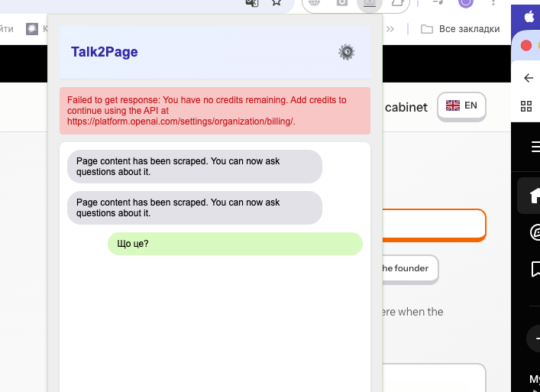Open the purple profile avatar
Screen dimensions: 540x392
466,3
